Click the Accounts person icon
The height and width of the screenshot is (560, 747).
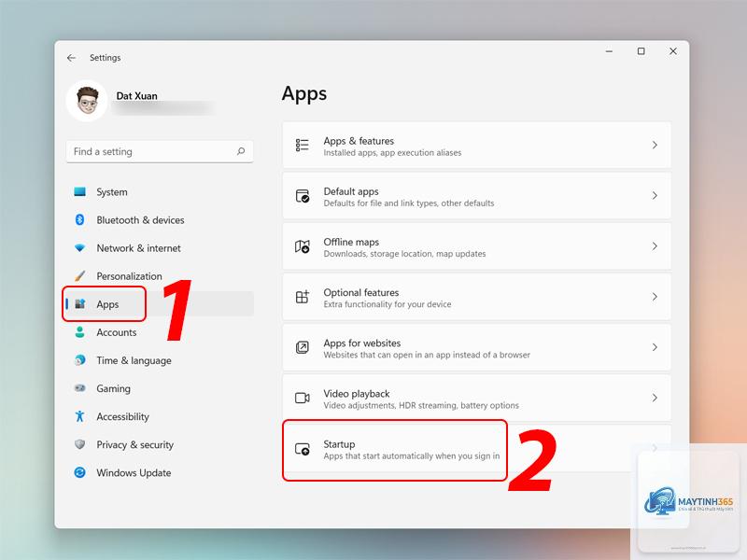point(80,332)
